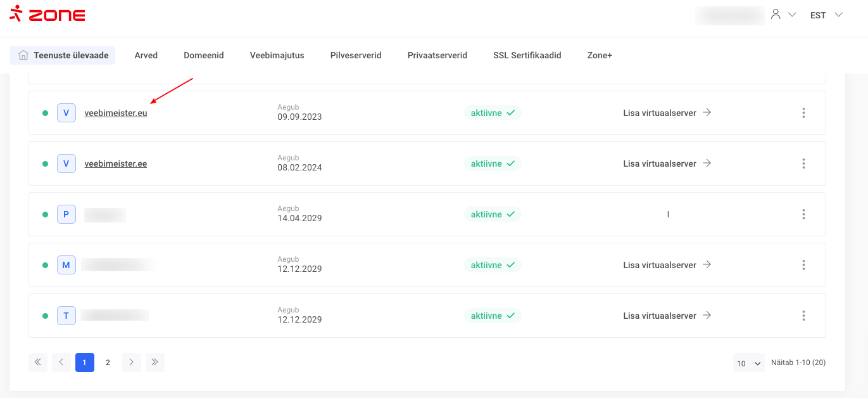Go to the Teenuste ülevaade home tab
The width and height of the screenshot is (868, 398).
coord(63,55)
